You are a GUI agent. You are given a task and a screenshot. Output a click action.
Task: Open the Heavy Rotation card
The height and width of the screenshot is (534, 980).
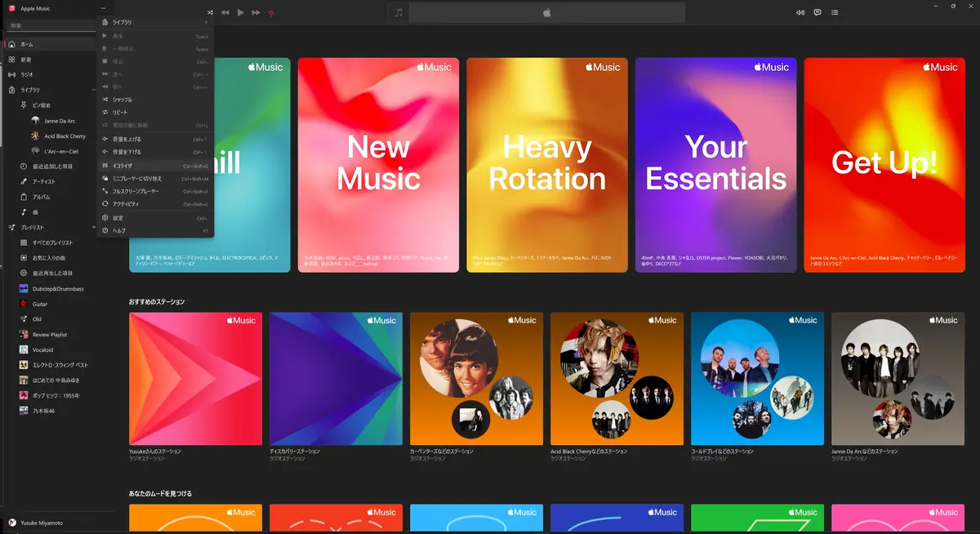click(x=547, y=165)
